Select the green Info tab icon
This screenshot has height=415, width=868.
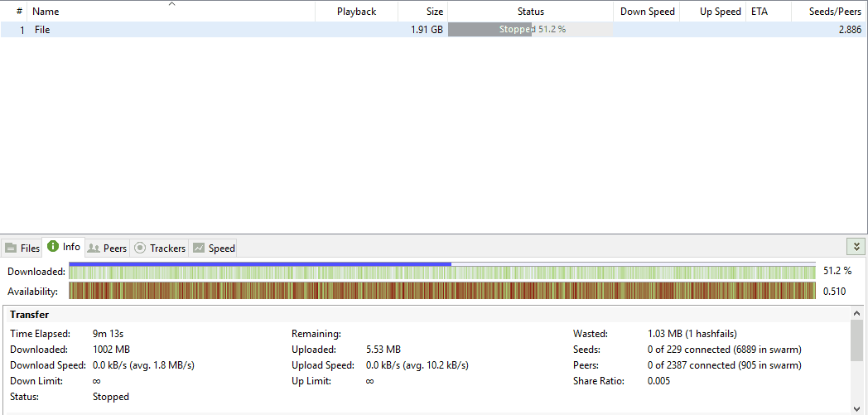[53, 246]
